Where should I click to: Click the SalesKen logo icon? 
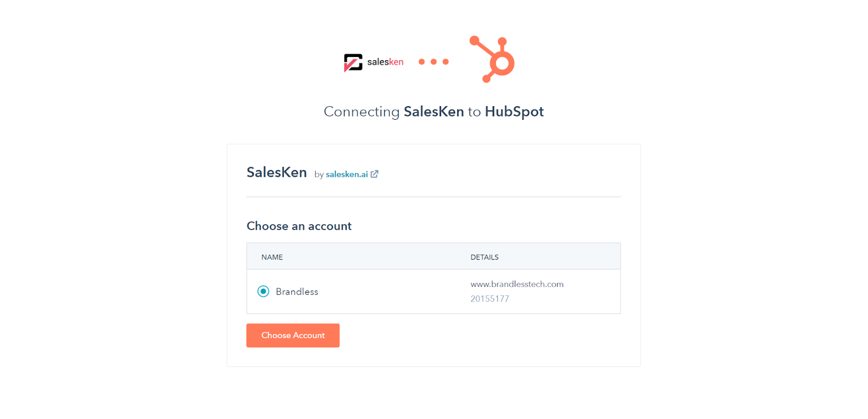(353, 63)
